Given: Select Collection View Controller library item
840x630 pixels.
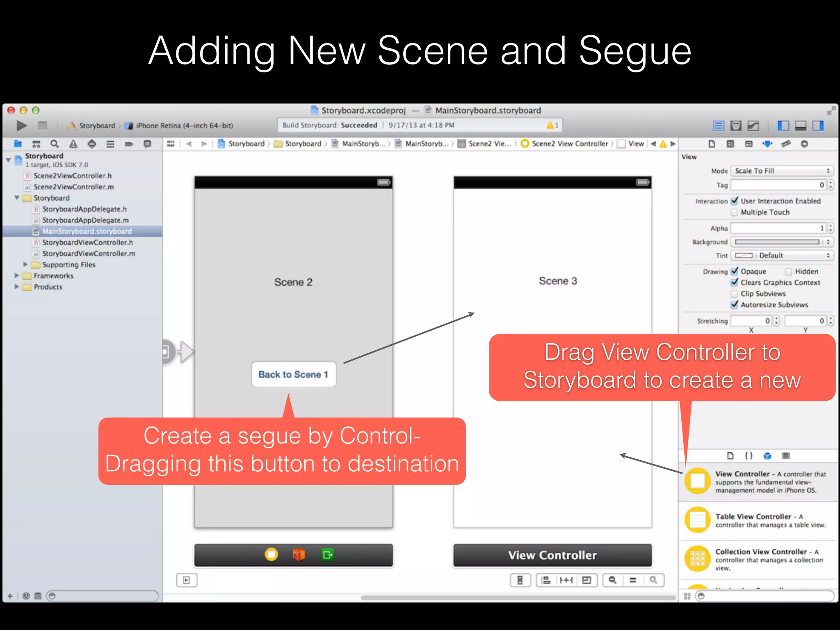Looking at the screenshot, I should pos(758,559).
